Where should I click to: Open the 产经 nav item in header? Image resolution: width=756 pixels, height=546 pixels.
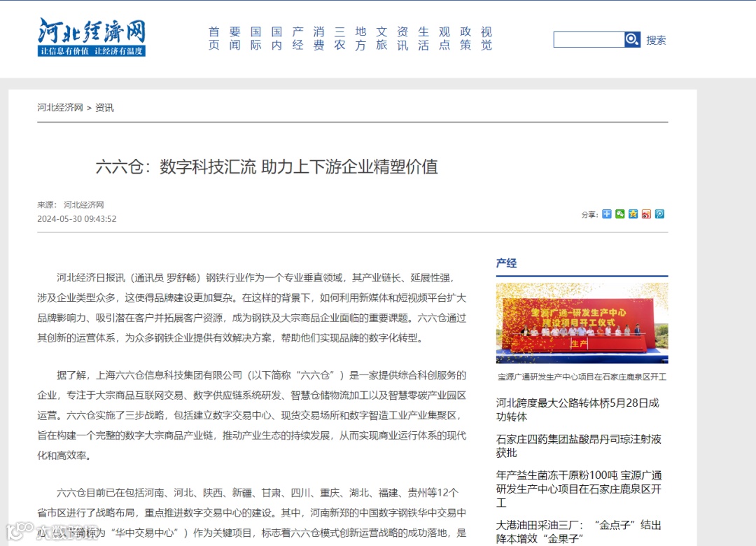[x=298, y=38]
